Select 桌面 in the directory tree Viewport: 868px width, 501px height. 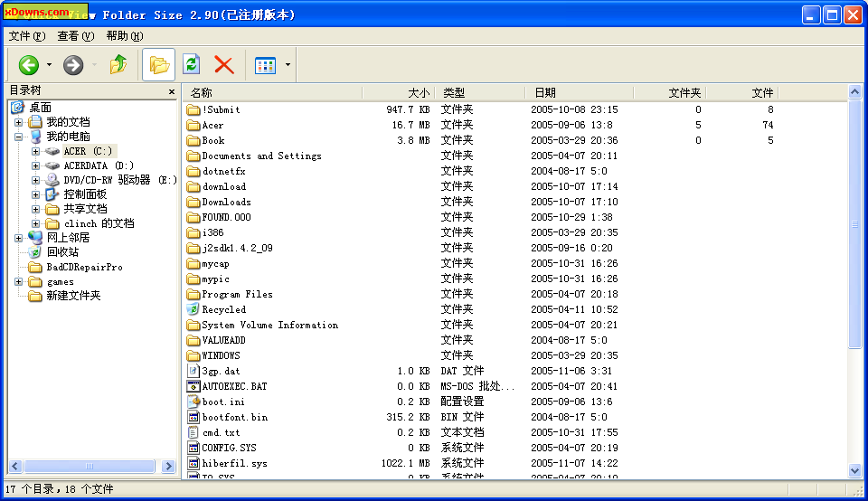(40, 108)
